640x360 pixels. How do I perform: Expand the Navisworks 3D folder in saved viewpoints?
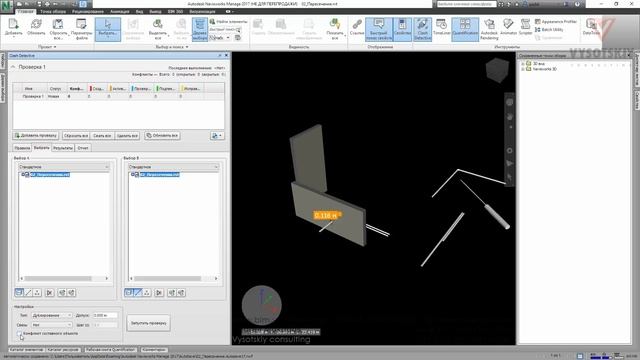tap(523, 69)
